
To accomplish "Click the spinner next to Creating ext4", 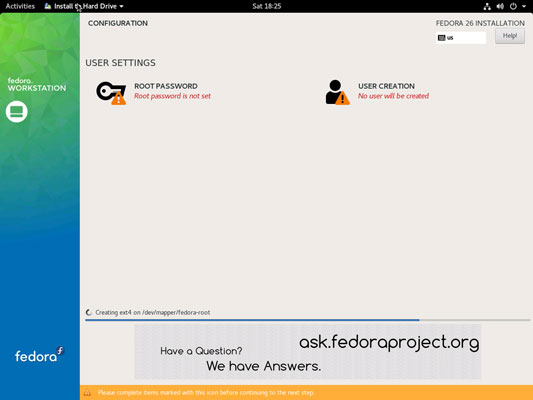I will click(89, 312).
